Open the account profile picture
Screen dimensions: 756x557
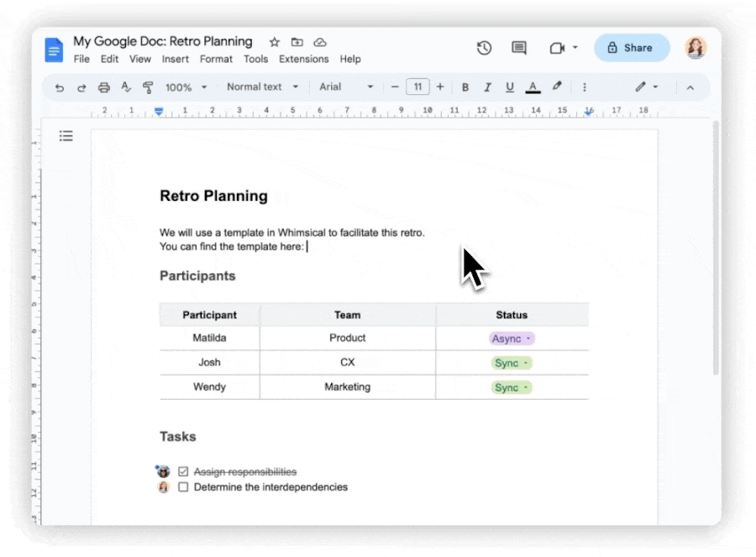(696, 47)
